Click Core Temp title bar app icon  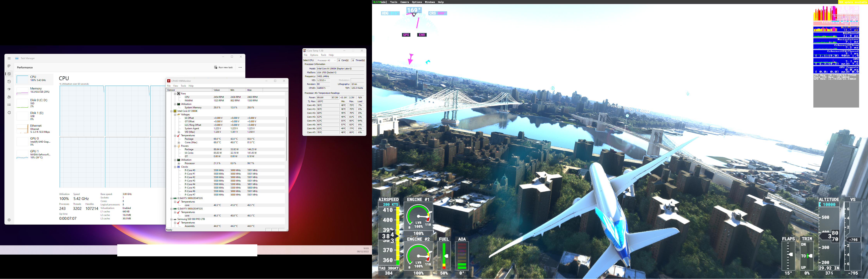pos(305,51)
